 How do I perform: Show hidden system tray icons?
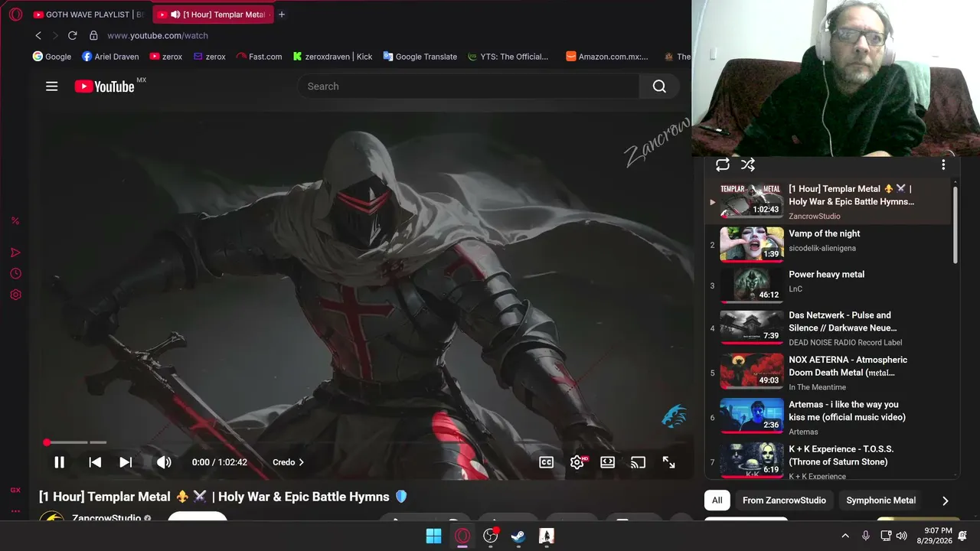click(x=845, y=536)
